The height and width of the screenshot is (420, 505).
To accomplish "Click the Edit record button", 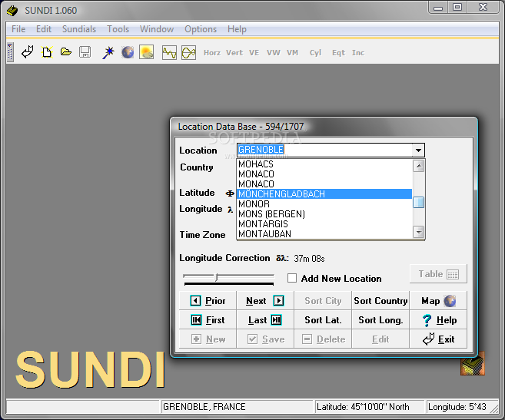I will [x=380, y=339].
